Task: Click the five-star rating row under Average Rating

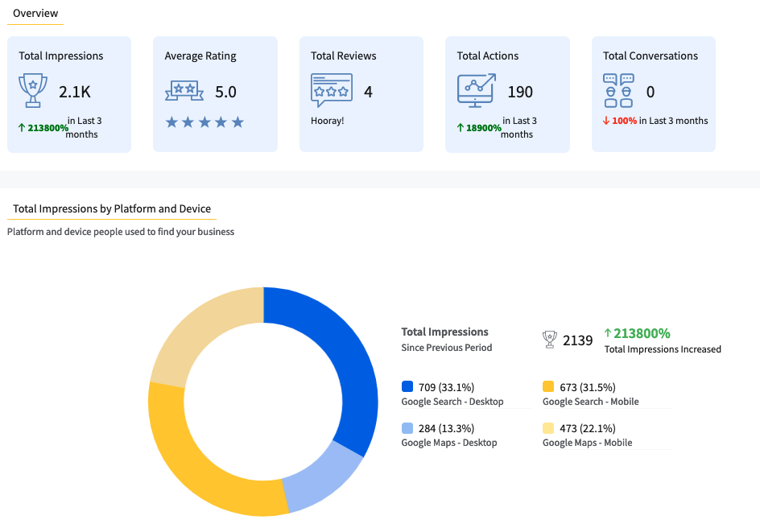Action: click(x=204, y=122)
